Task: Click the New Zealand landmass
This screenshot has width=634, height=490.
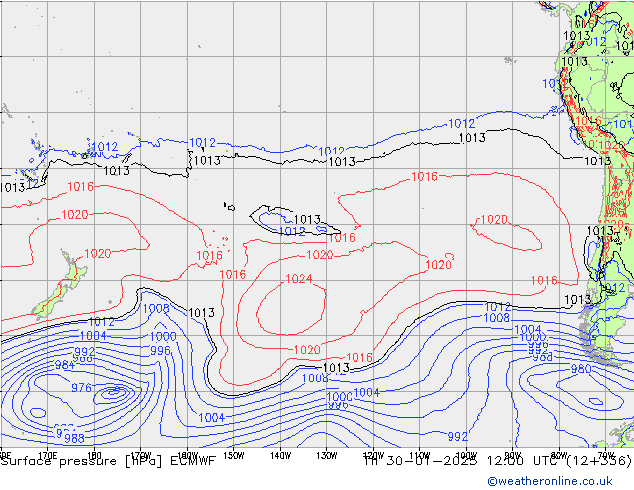Action: pos(55,287)
